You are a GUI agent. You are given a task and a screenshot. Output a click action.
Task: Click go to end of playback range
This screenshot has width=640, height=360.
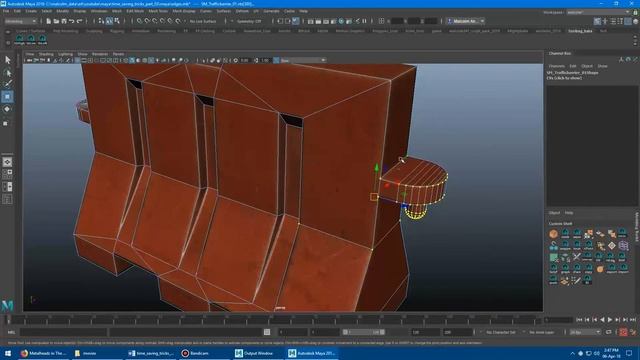tap(633, 320)
